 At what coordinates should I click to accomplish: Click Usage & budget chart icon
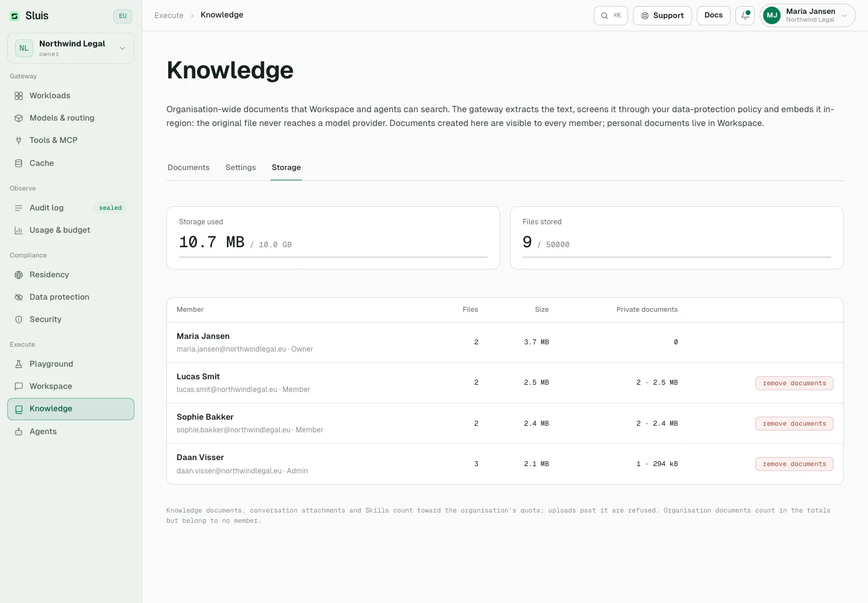(19, 230)
